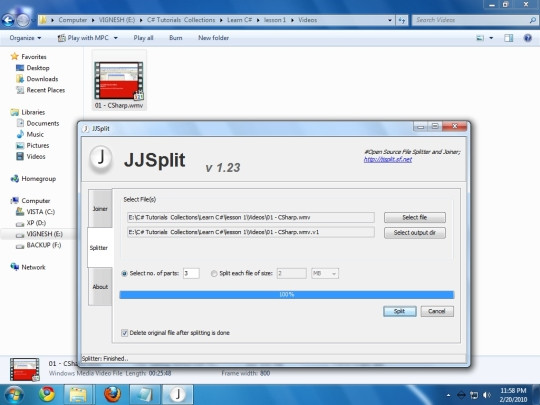The width and height of the screenshot is (540, 405).
Task: Open the jjsplit.sf.net hyperlink
Action: point(388,159)
